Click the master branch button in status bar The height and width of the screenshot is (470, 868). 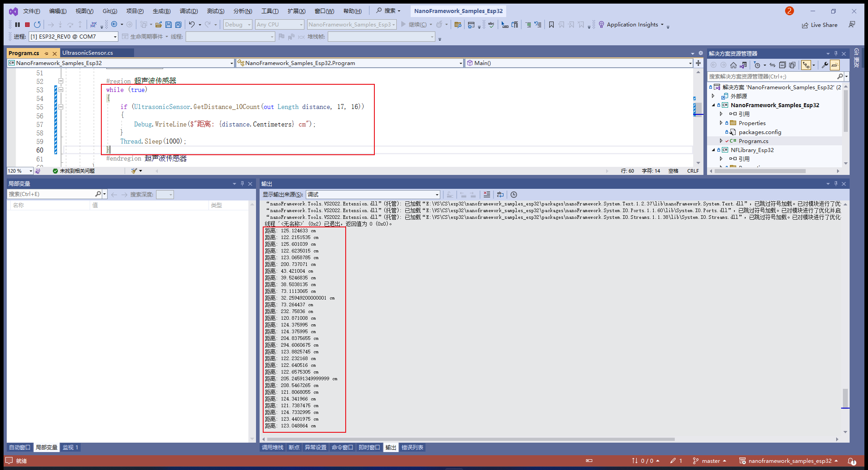click(x=709, y=461)
